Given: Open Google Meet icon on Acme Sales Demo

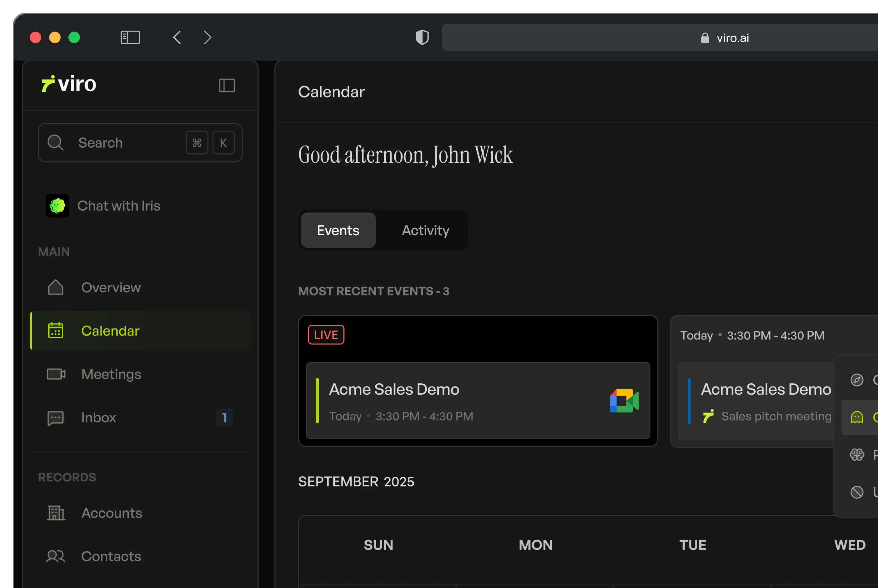Looking at the screenshot, I should tap(624, 400).
